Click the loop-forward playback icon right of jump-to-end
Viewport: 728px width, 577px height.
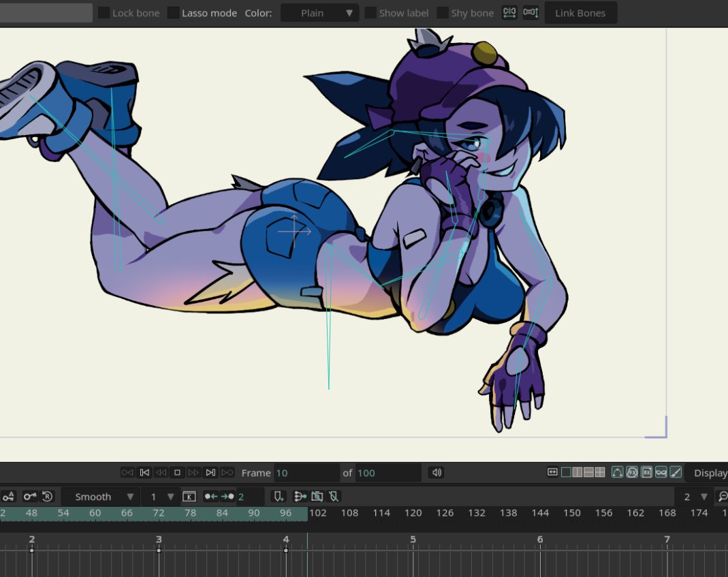click(227, 473)
